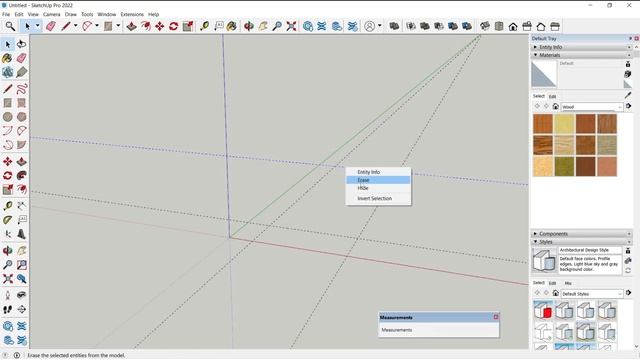Choose the Freehand tool in the left toolbar

click(x=22, y=89)
